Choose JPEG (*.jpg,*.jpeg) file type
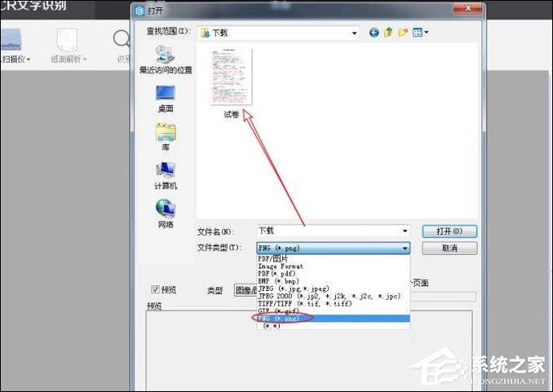Viewport: 553px width, 392px height. point(334,288)
